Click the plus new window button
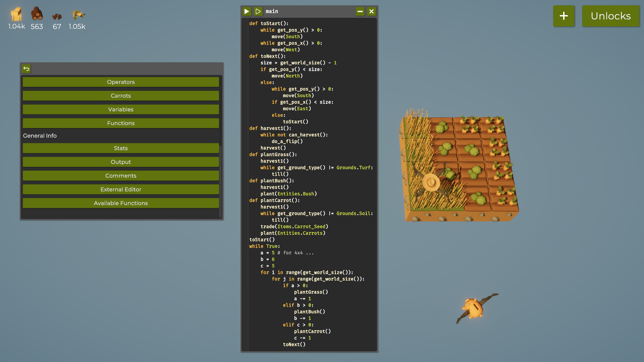Screen dimensions: 644x362 click(563, 16)
